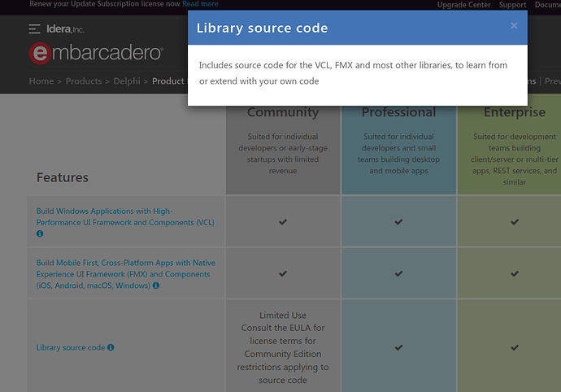Open the Build Mobile First FMX link
Screen dimensions: 561x392
point(125,274)
